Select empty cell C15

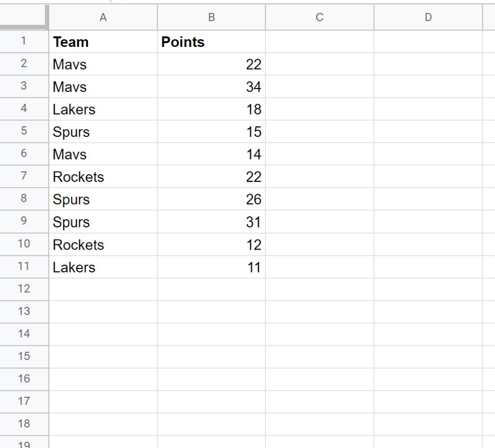coord(319,357)
